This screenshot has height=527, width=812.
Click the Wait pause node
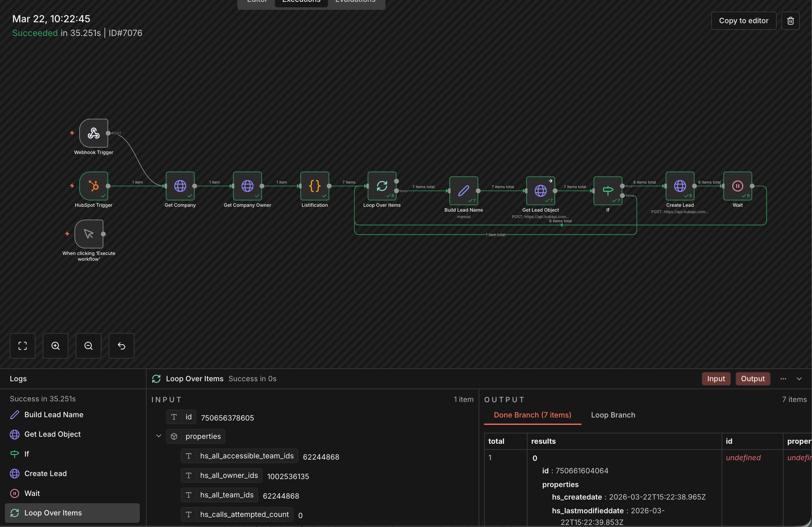click(737, 186)
